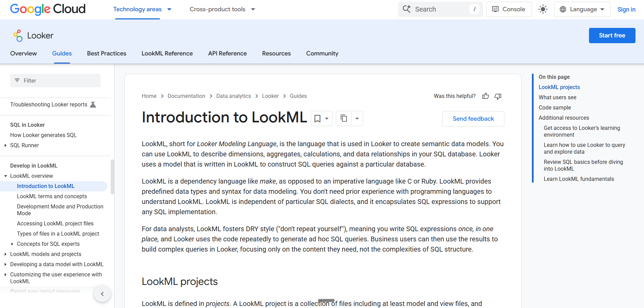Image resolution: width=644 pixels, height=308 pixels.
Task: Open the Resources tab
Action: click(x=276, y=53)
